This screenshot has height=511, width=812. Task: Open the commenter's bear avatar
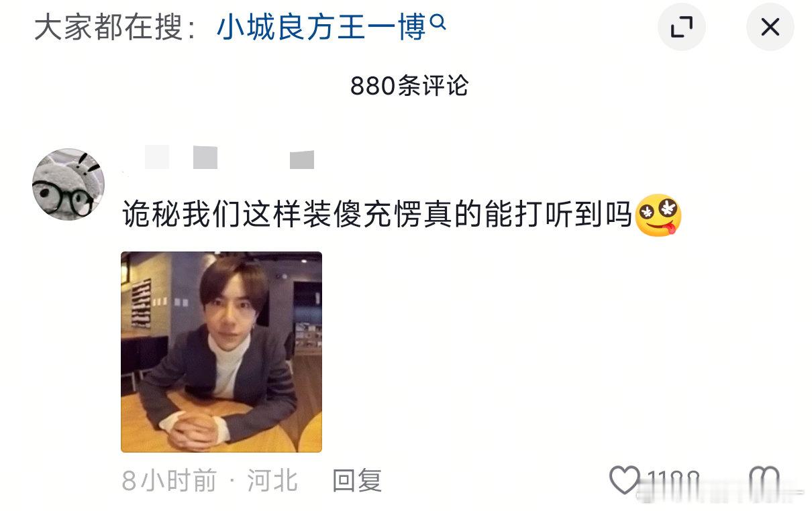point(68,184)
